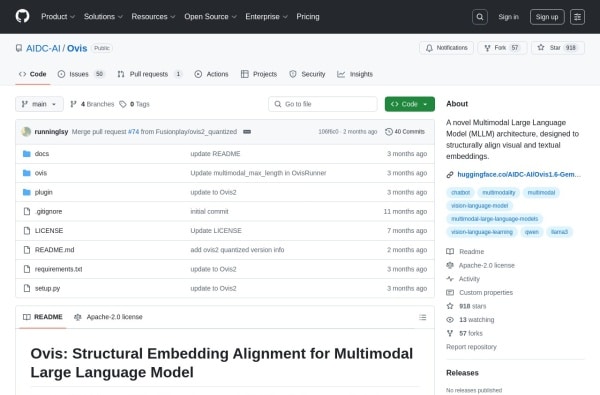Open 57 forks in About sidebar
Viewport: 600px width, 395px height.
point(465,333)
